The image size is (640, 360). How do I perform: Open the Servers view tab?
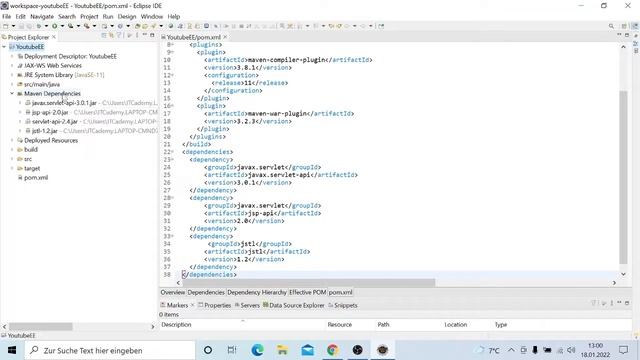pos(247,305)
